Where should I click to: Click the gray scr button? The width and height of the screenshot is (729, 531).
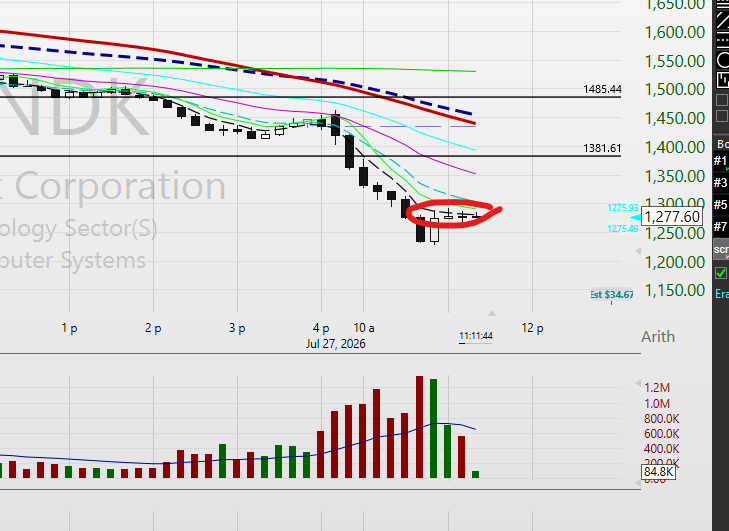721,250
